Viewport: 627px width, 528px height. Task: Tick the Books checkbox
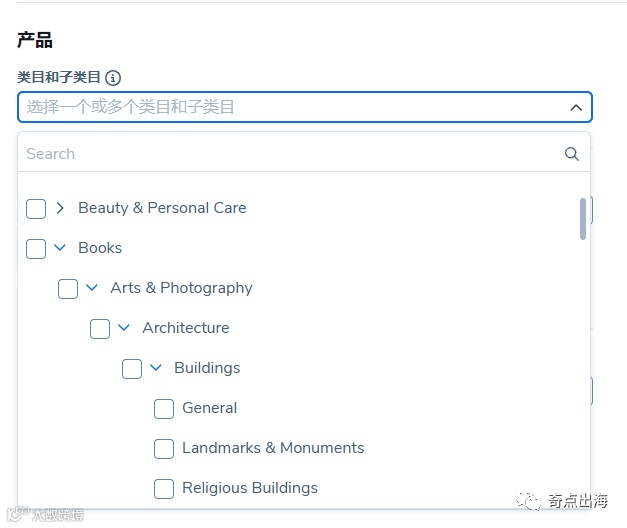pos(36,249)
